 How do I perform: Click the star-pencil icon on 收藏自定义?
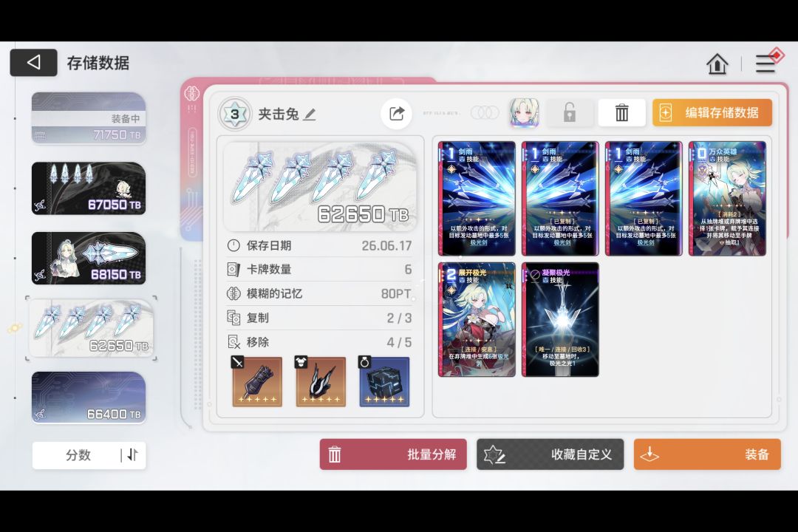click(494, 454)
